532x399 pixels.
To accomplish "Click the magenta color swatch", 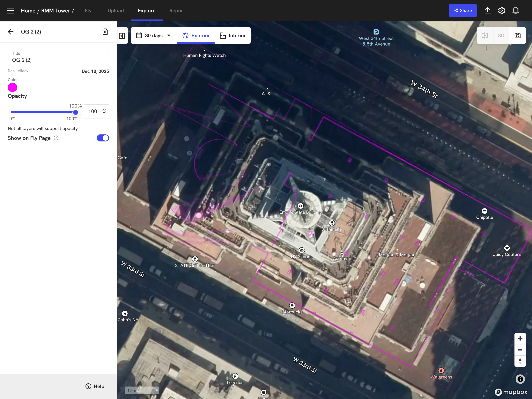I will pyautogui.click(x=12, y=87).
